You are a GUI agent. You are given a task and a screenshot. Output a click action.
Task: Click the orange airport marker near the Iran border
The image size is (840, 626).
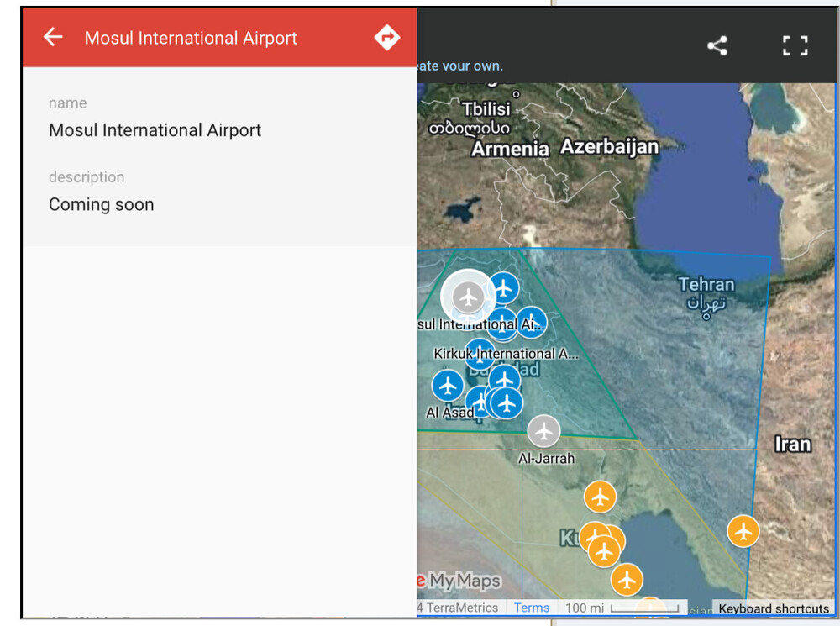pos(743,531)
